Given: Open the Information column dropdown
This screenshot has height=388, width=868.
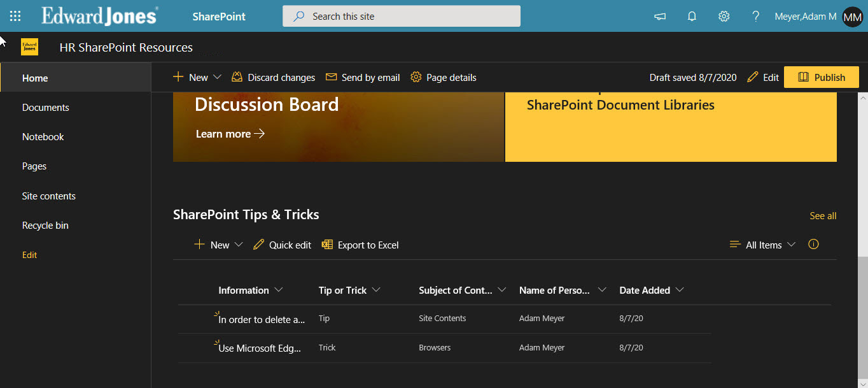Looking at the screenshot, I should [x=278, y=290].
